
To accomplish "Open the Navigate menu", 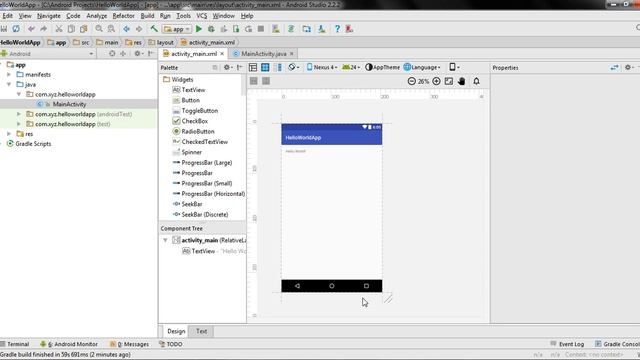I will [x=49, y=16].
